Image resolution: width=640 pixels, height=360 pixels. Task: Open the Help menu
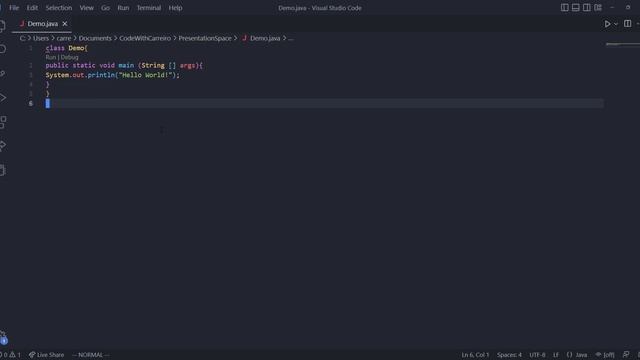176,8
